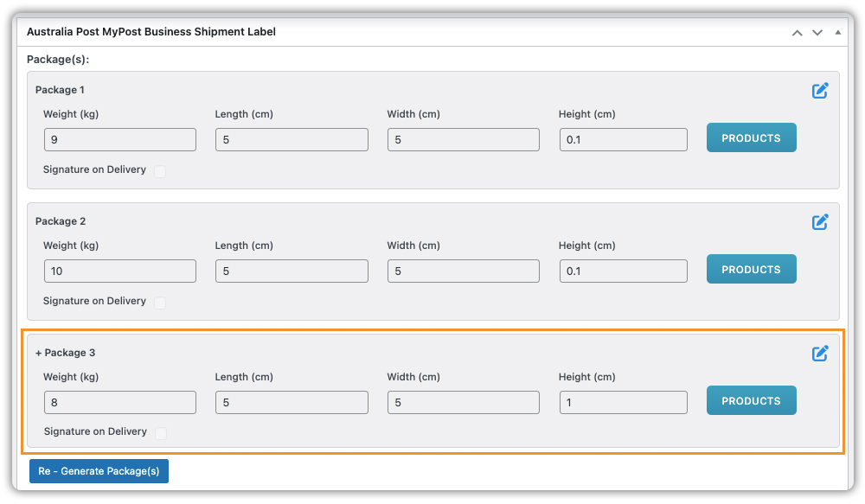Focus Package 3 Weight field showing 8
Image resolution: width=865 pixels, height=504 pixels.
[119, 402]
